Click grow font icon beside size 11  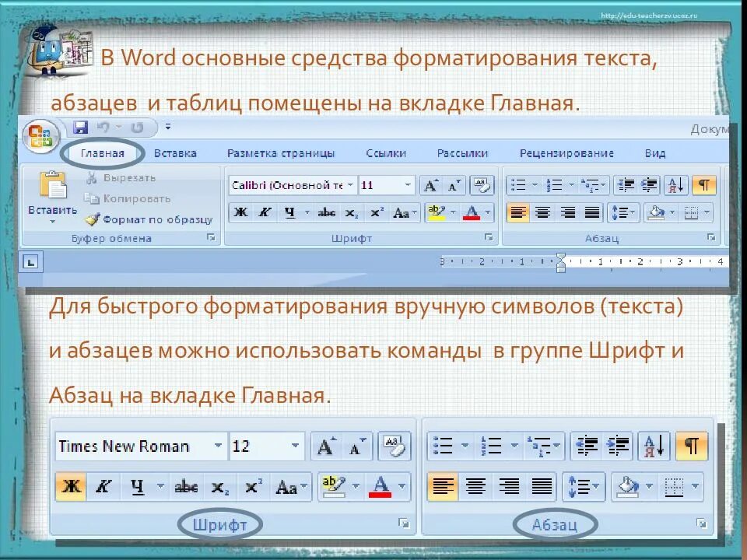coord(430,185)
